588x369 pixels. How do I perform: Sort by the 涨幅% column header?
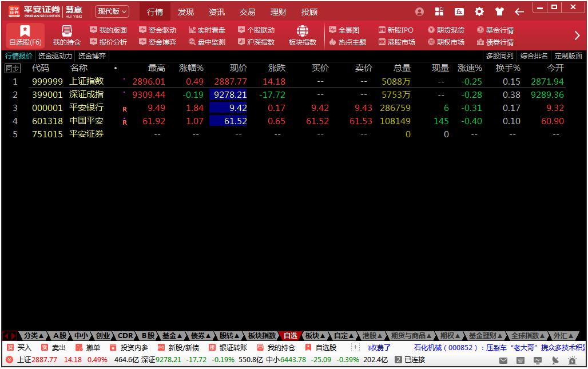point(191,68)
